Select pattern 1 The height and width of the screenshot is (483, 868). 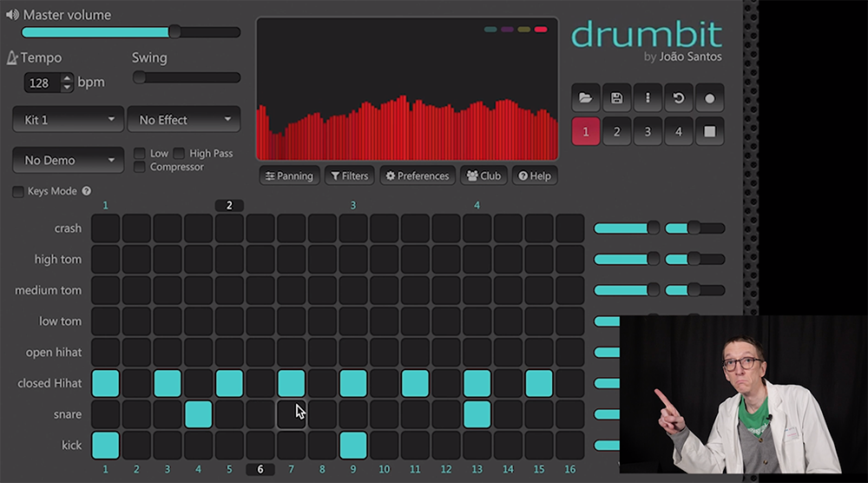click(x=586, y=132)
